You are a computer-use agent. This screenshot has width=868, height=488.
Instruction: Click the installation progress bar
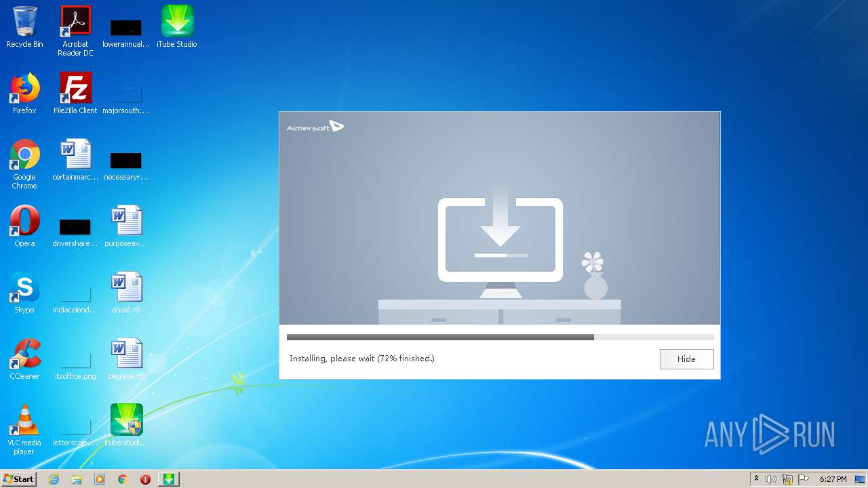(x=500, y=337)
